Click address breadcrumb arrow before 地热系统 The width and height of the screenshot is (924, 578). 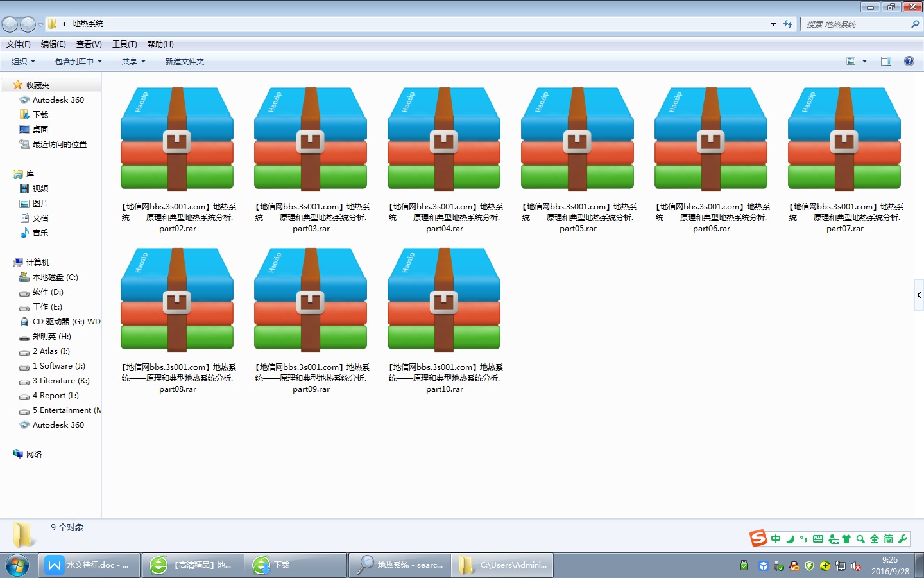tap(64, 24)
